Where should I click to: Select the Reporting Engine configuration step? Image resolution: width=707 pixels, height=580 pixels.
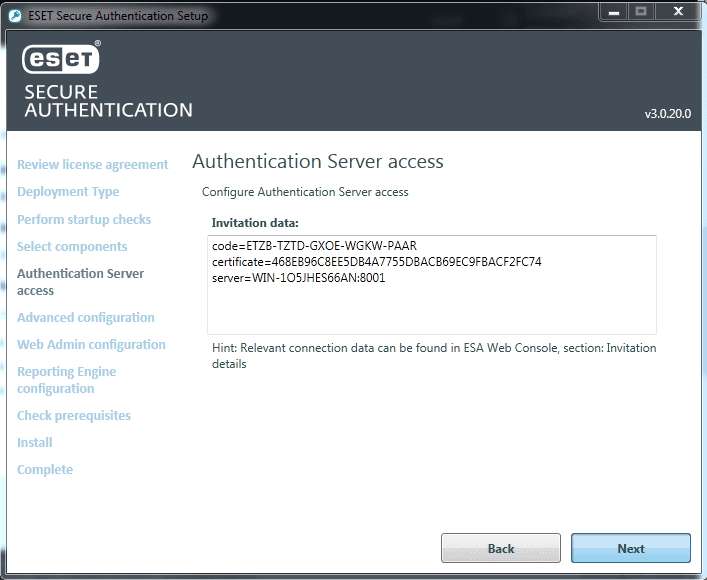tap(66, 379)
